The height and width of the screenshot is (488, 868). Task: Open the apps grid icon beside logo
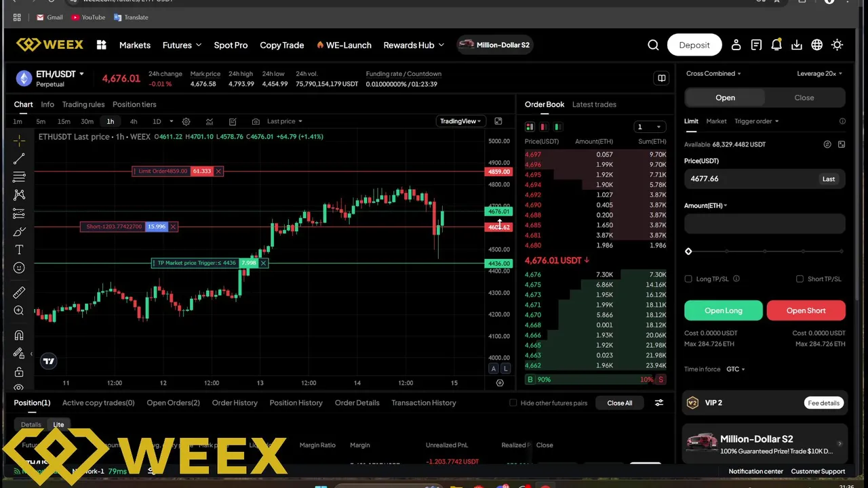click(101, 45)
